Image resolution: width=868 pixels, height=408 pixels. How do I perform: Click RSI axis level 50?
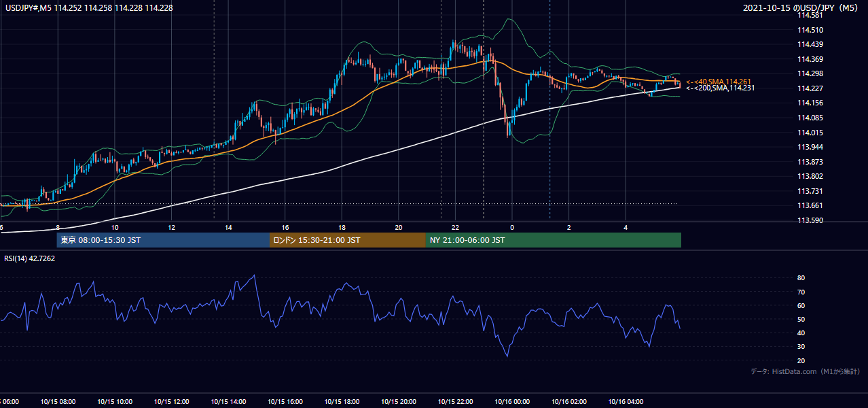(801, 319)
